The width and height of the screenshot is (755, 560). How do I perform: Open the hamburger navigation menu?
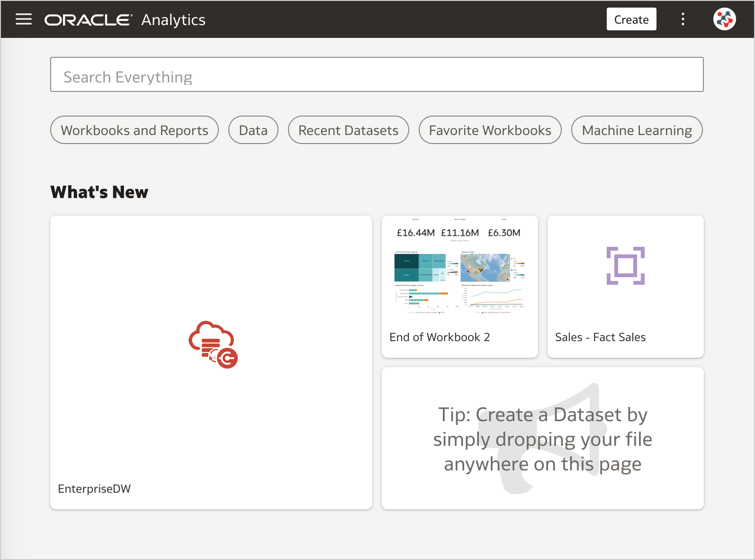click(x=24, y=19)
